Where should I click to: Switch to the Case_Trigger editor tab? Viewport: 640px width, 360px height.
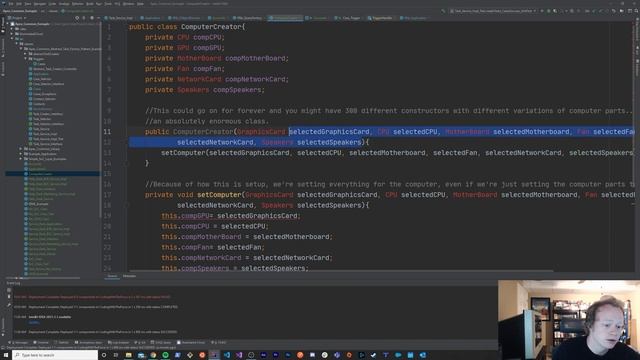348,18
